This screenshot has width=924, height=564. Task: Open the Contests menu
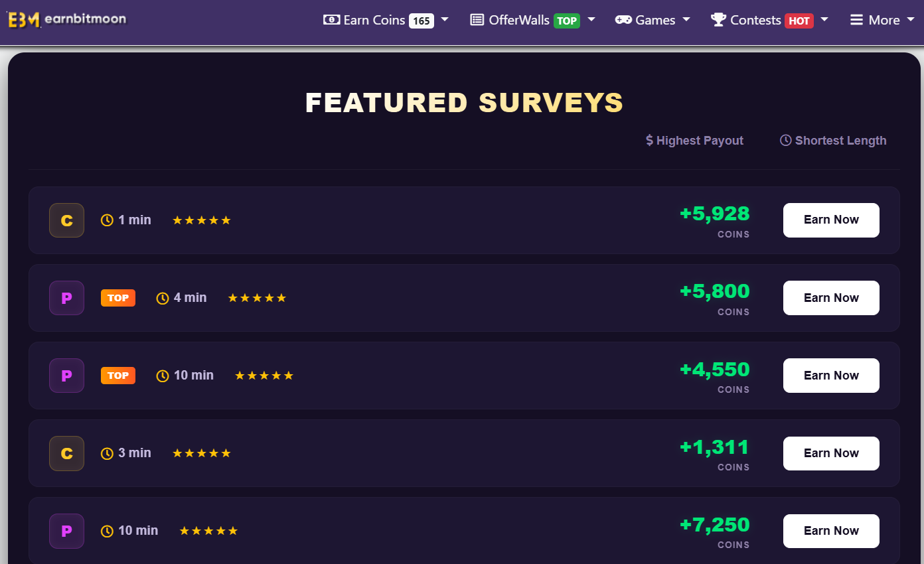[770, 20]
